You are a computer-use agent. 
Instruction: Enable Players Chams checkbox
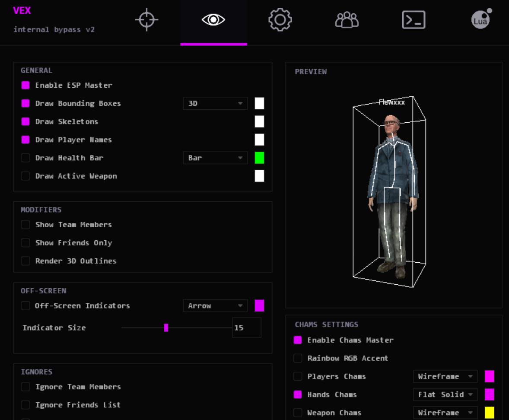coord(297,376)
